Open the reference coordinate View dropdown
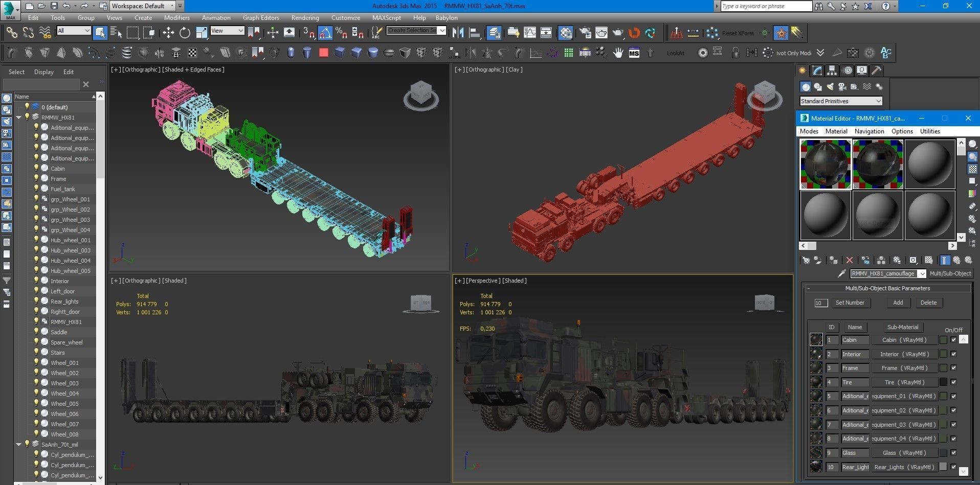980x485 pixels. click(x=227, y=31)
